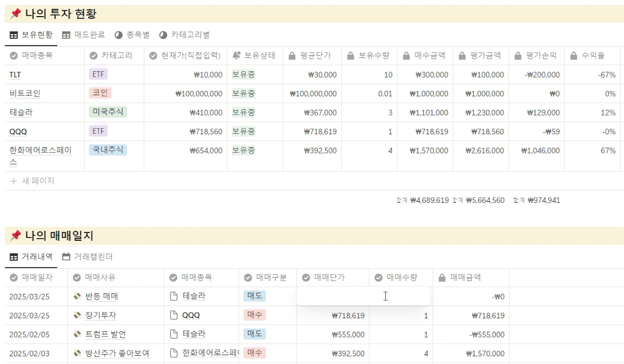Add a row with 새 페이지
This screenshot has height=364, width=624.
click(32, 181)
